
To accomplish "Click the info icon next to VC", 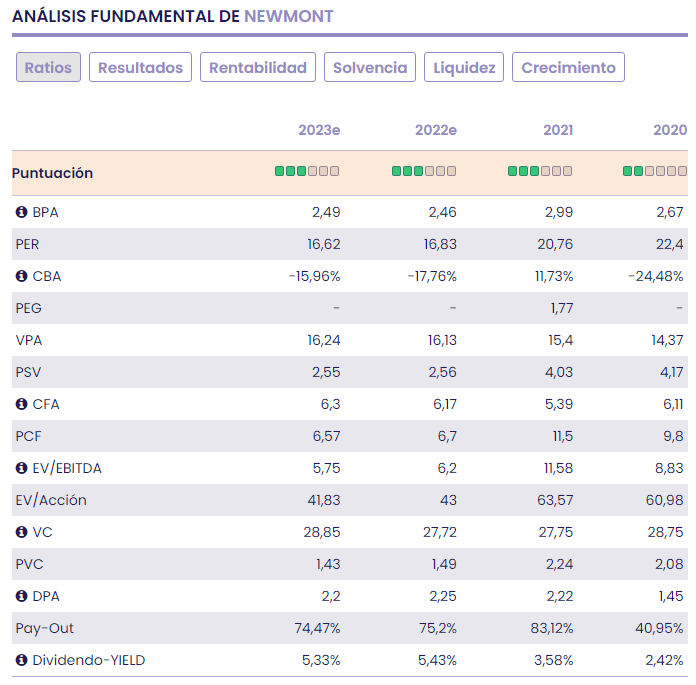I will [x=21, y=532].
